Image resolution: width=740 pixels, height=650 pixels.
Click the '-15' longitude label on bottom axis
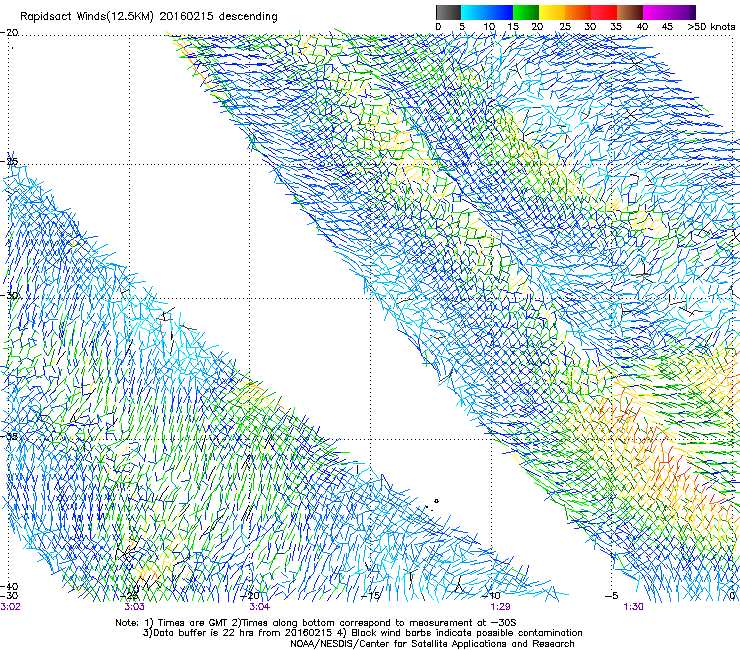(370, 596)
